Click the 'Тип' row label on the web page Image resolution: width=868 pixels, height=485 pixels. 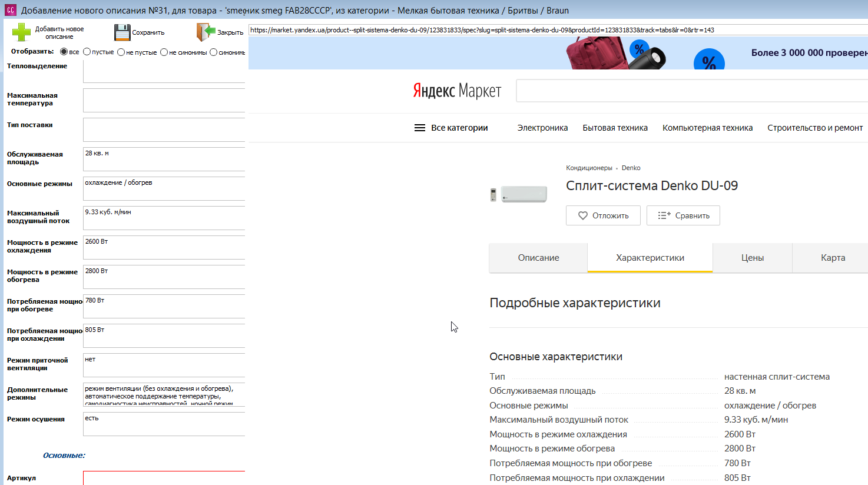(x=498, y=377)
